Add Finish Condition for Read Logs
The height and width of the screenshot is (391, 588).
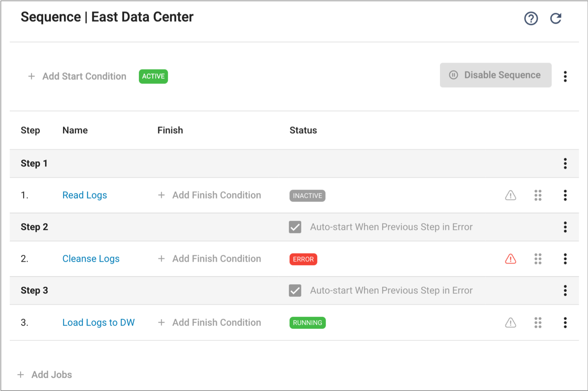pos(210,195)
